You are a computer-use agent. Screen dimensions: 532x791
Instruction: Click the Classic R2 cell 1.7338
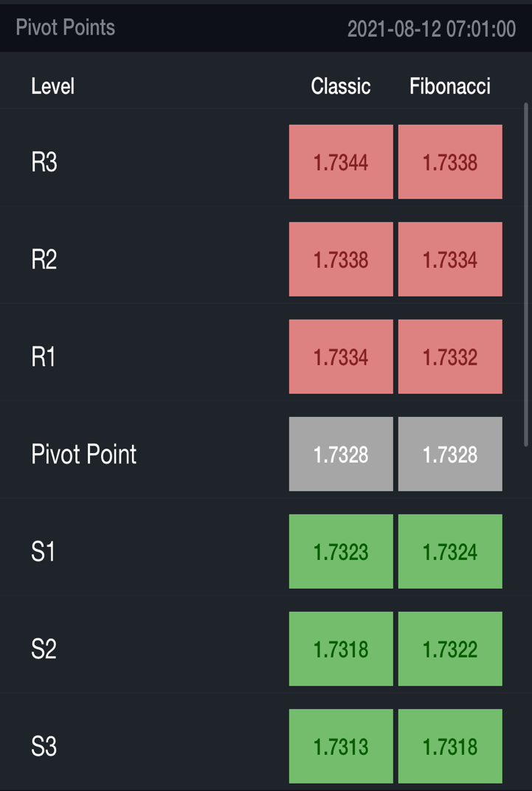point(341,259)
